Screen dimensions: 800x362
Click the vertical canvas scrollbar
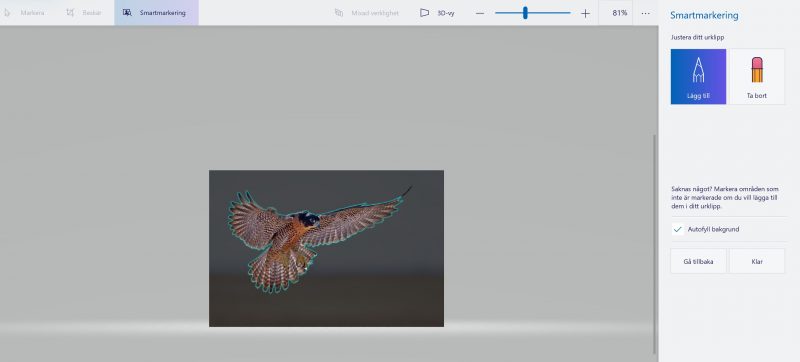tap(654, 244)
